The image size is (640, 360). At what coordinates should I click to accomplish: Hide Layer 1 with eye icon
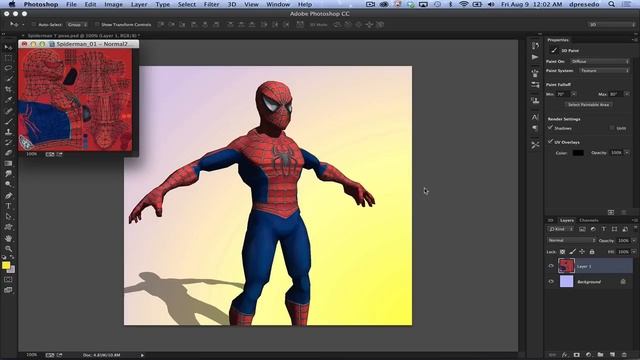[551, 266]
